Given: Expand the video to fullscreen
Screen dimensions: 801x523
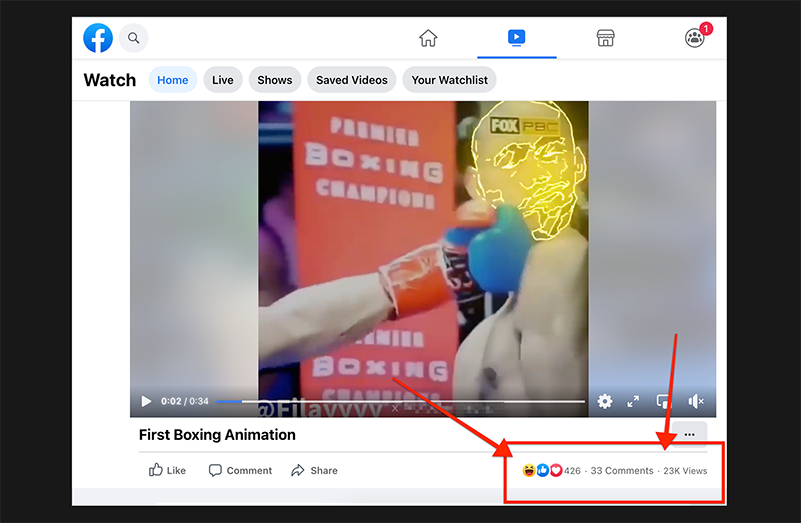Looking at the screenshot, I should coord(633,401).
